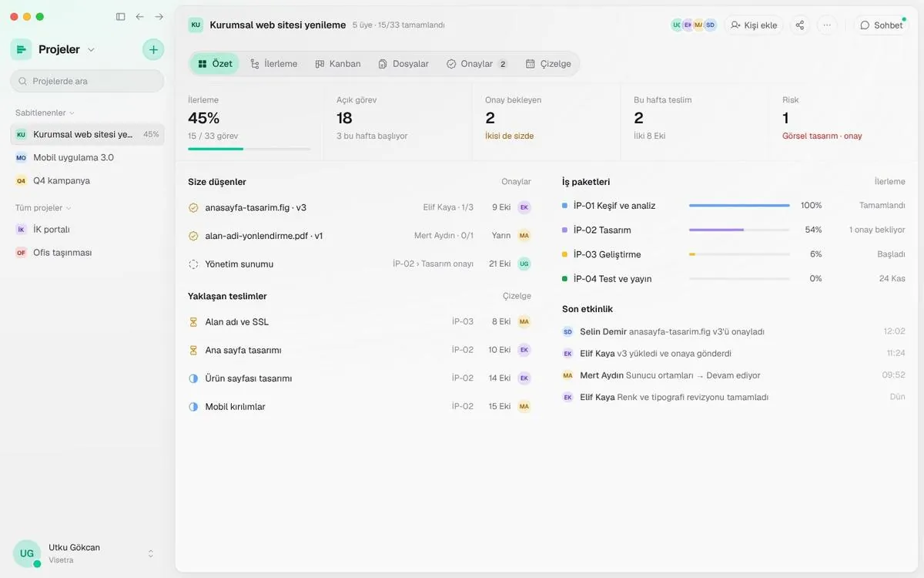924x578 pixels.
Task: Click hourglass icon beside Alan adı ve SSL
Action: [x=193, y=322]
